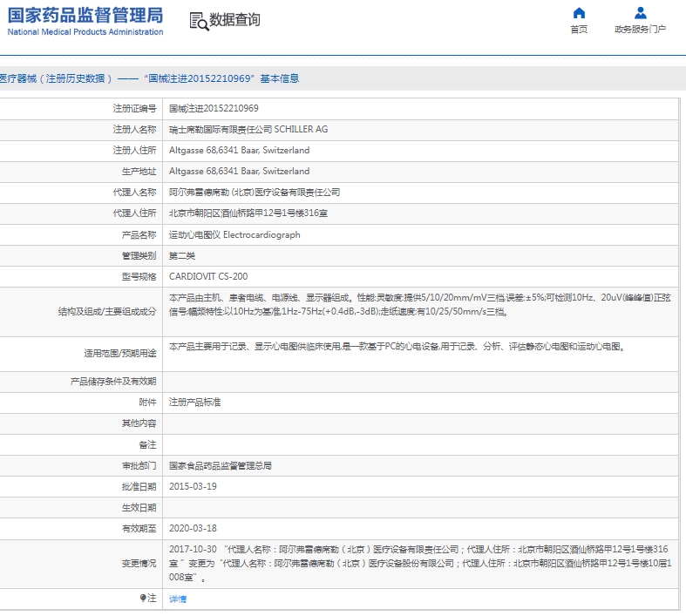Screen dimensions: 686x616
Task: Click the data query magnifier icon
Action: click(x=199, y=21)
